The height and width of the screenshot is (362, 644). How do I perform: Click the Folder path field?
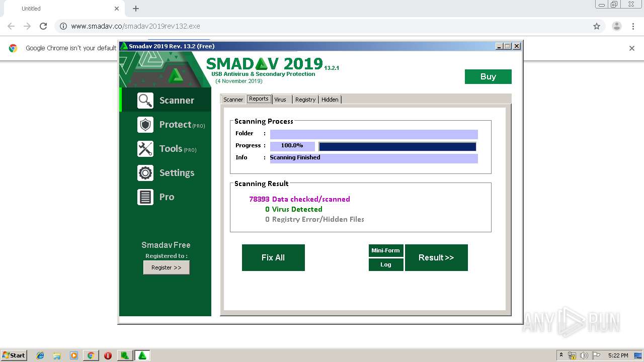coord(374,134)
